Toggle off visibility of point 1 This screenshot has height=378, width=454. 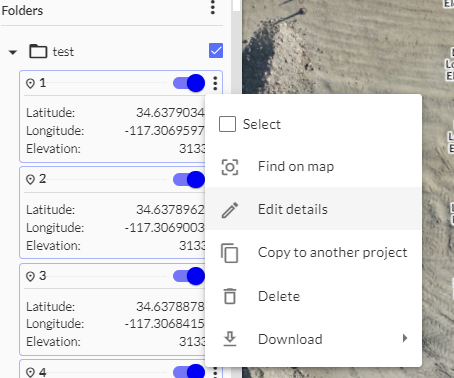pos(189,83)
